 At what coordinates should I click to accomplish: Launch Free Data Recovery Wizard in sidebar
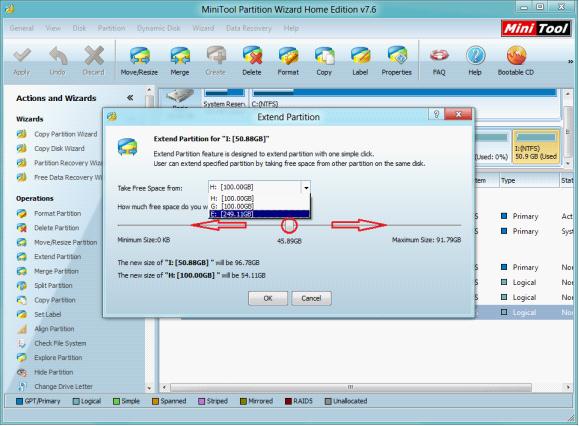pyautogui.click(x=59, y=178)
